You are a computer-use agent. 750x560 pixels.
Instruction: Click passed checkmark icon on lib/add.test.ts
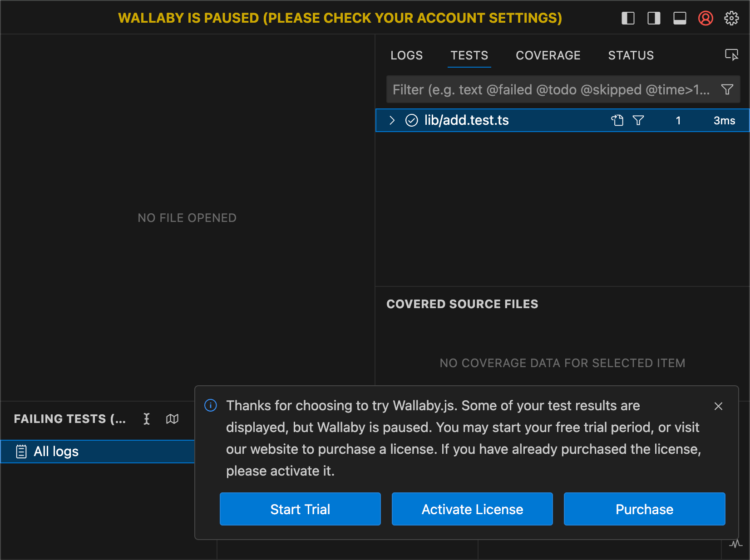411,120
